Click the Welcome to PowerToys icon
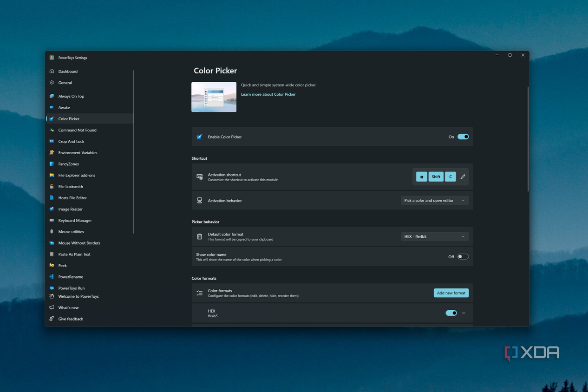588x392 pixels. pyautogui.click(x=52, y=296)
